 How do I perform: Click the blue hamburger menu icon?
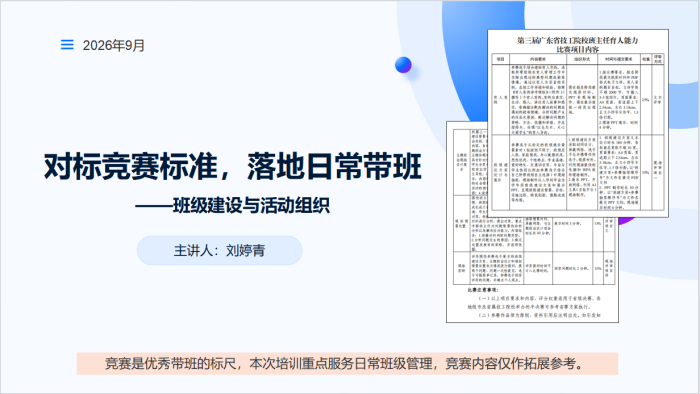pos(67,45)
